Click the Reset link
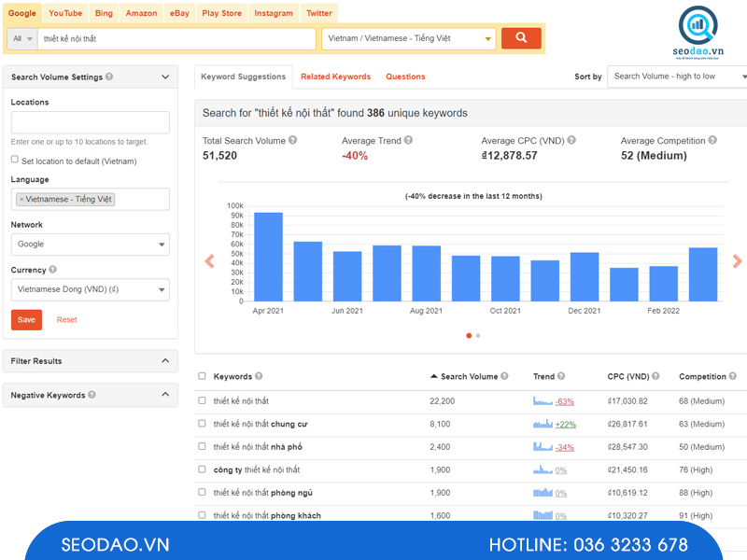The height and width of the screenshot is (560, 747). 66,320
